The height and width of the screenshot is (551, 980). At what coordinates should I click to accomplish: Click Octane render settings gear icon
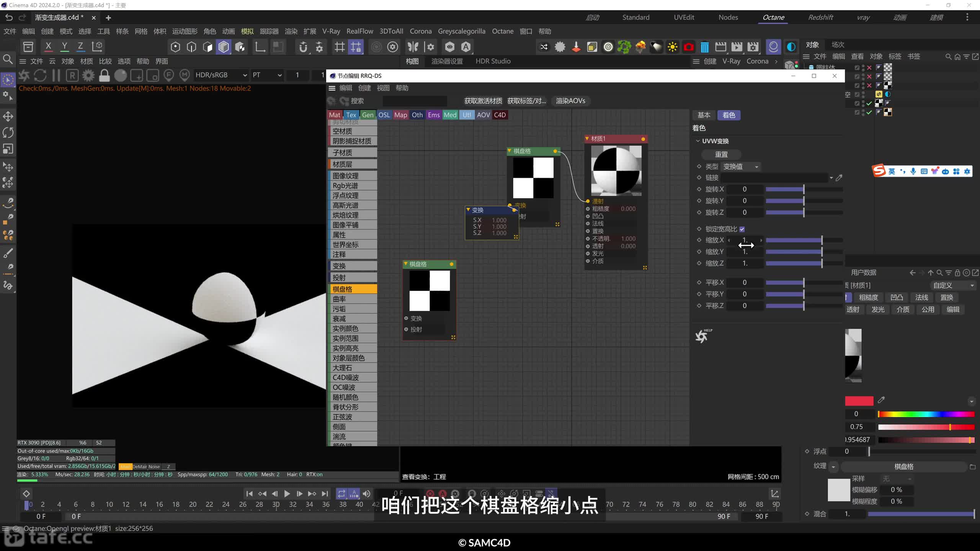(x=88, y=75)
